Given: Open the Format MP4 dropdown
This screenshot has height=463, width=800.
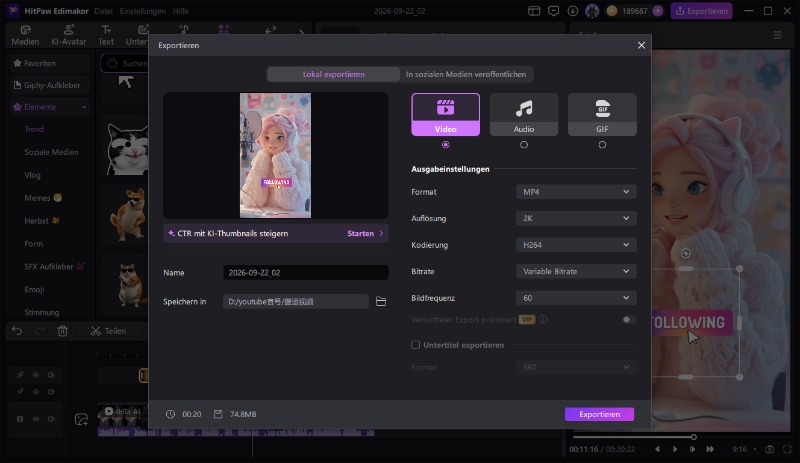Looking at the screenshot, I should click(576, 192).
